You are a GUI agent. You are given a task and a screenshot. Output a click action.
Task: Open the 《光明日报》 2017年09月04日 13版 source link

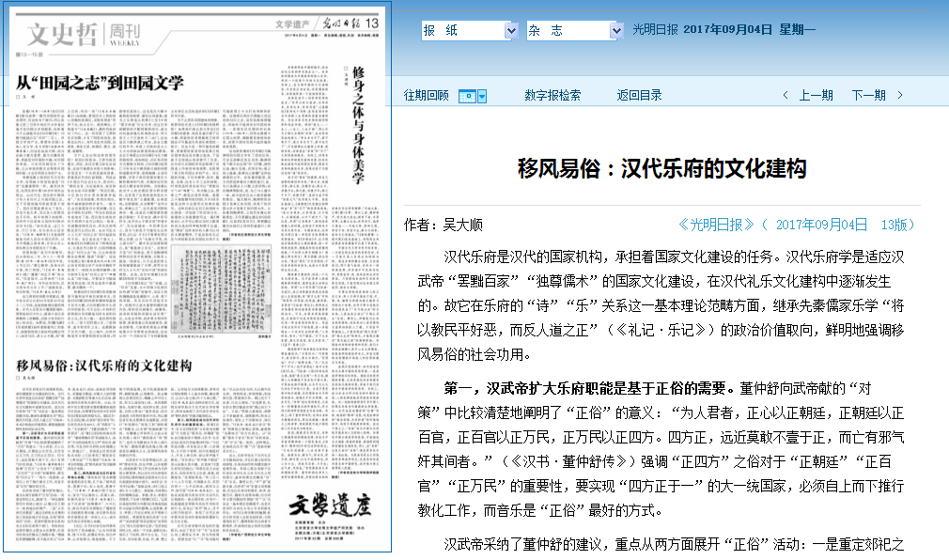click(x=796, y=226)
